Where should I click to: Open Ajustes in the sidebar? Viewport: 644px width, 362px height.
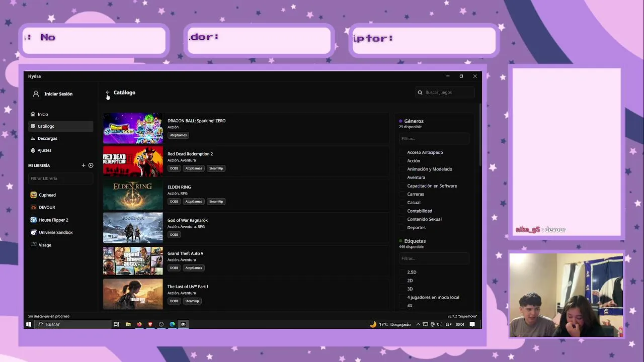[x=61, y=150]
